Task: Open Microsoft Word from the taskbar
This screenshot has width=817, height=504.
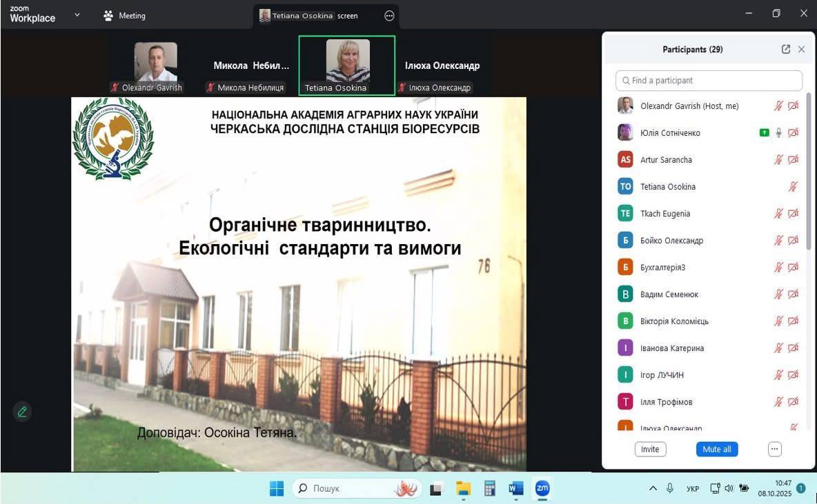Action: pos(515,489)
